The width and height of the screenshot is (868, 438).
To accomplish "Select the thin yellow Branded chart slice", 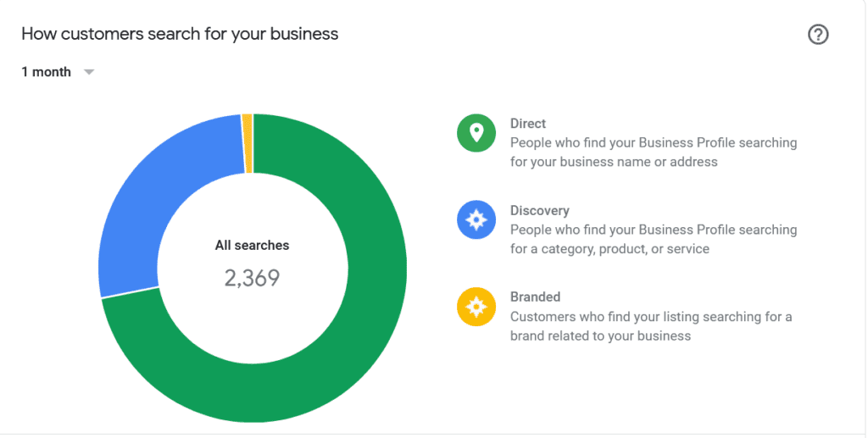I will click(x=248, y=143).
